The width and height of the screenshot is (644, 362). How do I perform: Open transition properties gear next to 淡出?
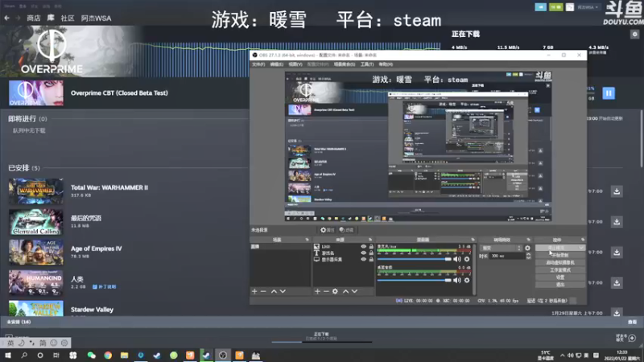click(528, 249)
